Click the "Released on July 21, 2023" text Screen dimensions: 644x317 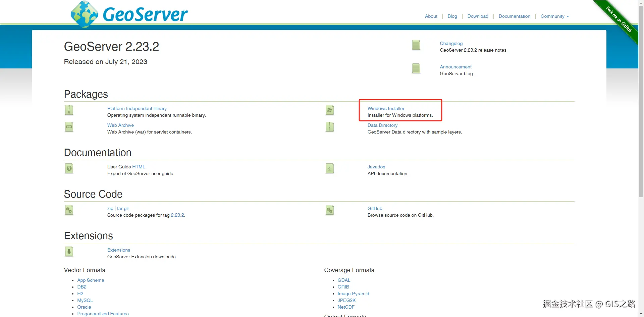[106, 62]
